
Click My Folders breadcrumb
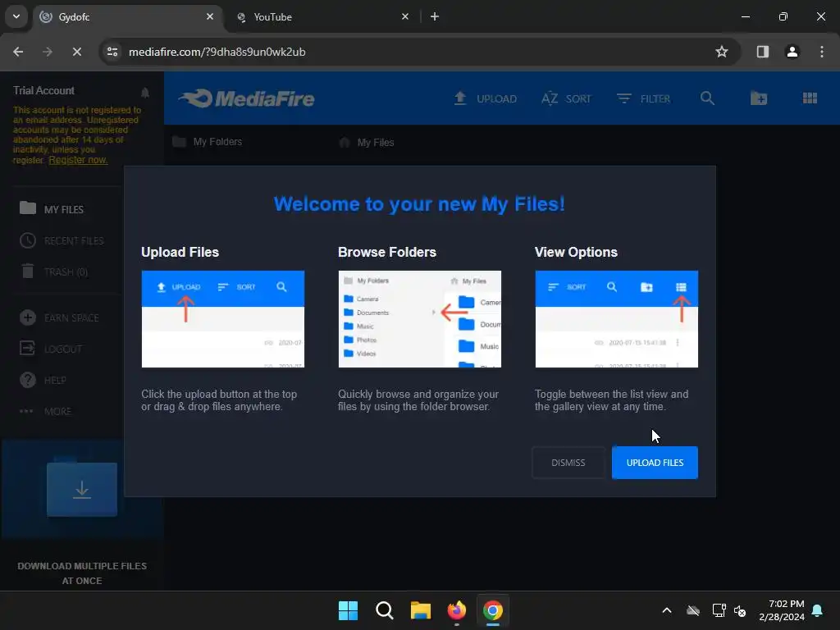coord(208,142)
